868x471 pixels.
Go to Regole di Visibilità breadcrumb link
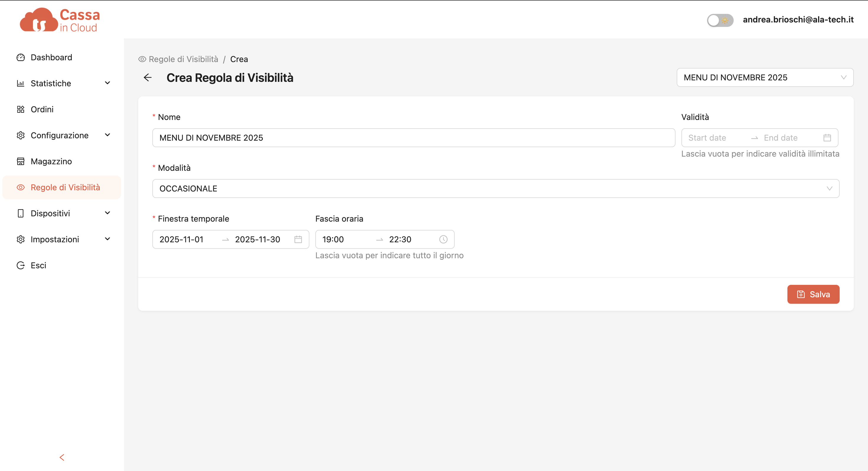[183, 59]
